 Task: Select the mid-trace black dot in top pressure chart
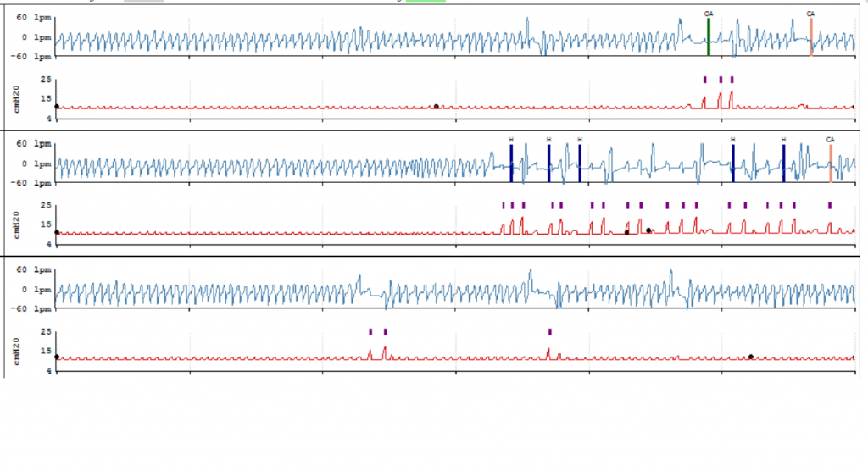(436, 107)
